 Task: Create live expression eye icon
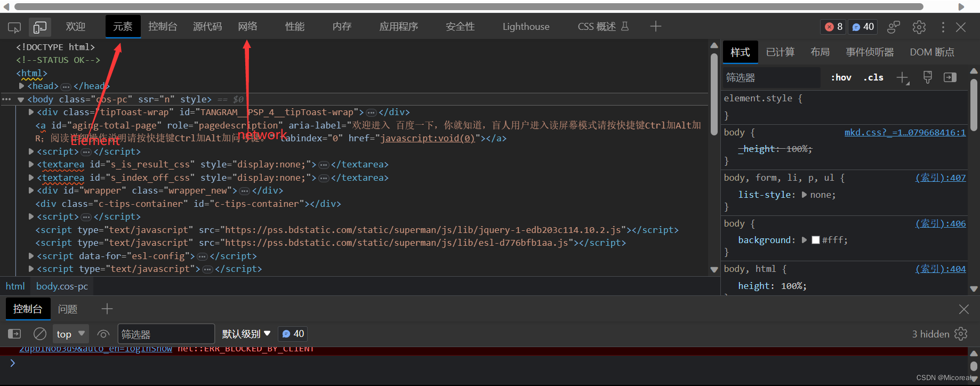pos(103,334)
